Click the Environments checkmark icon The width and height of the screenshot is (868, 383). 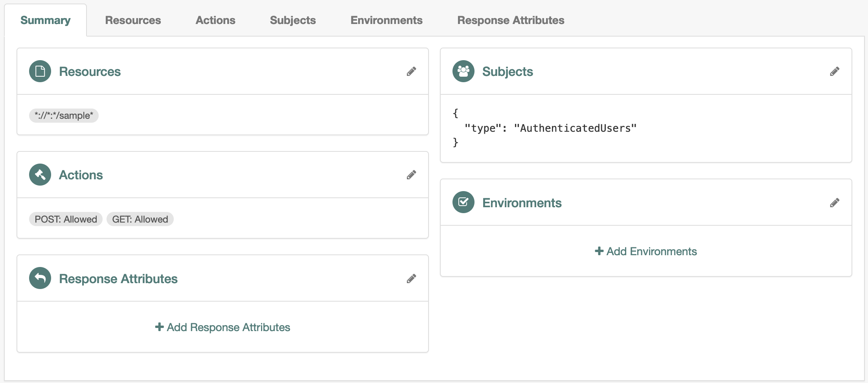click(463, 202)
